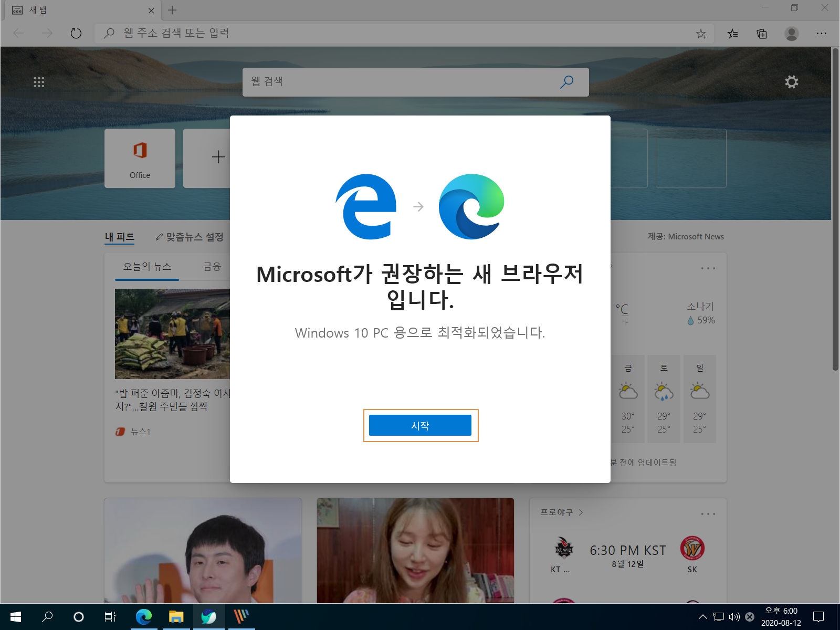The image size is (840, 630).
Task: Click the SK Wyverns team logo
Action: 692,549
